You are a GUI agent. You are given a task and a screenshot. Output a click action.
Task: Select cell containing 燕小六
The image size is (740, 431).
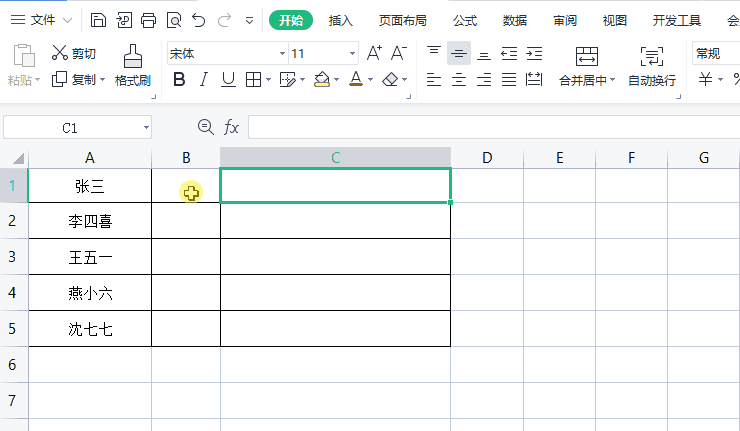click(90, 293)
